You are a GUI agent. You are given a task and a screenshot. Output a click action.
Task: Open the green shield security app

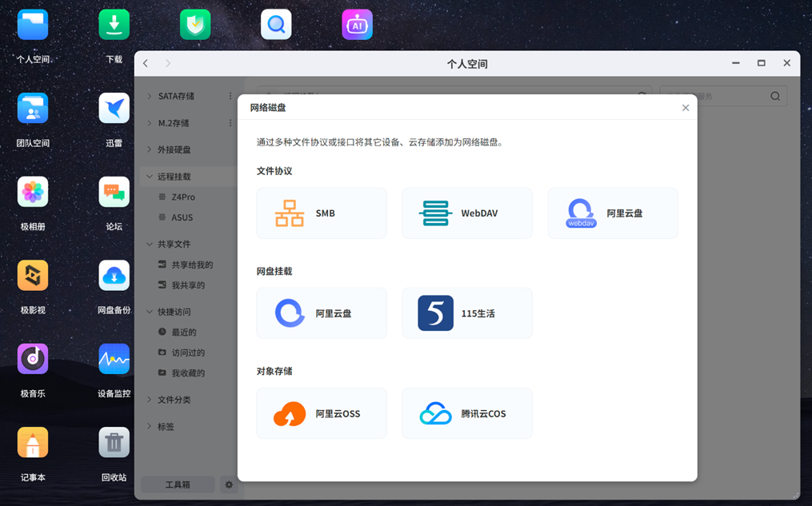click(x=195, y=25)
